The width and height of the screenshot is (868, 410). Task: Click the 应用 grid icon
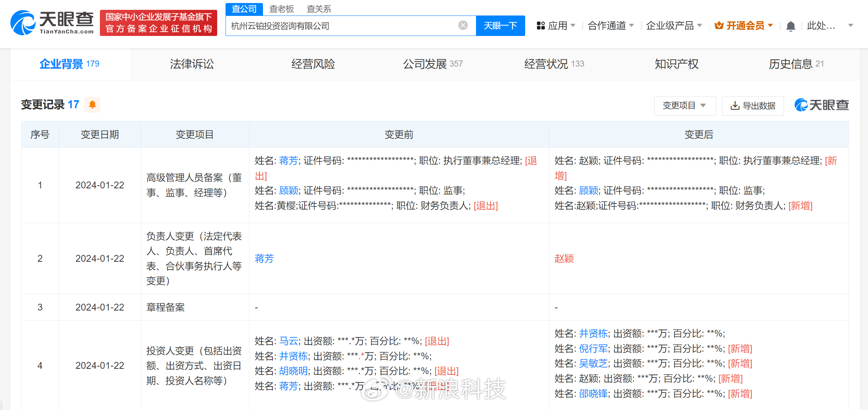[x=541, y=26]
